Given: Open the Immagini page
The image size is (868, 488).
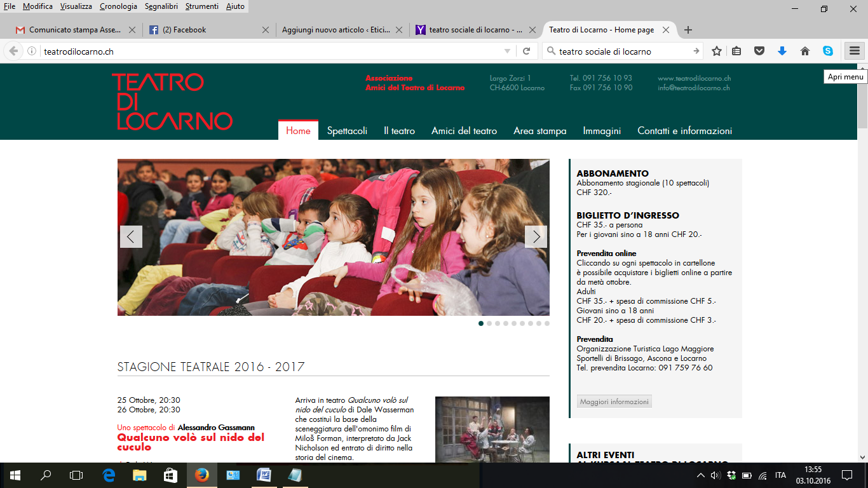Looking at the screenshot, I should [602, 131].
